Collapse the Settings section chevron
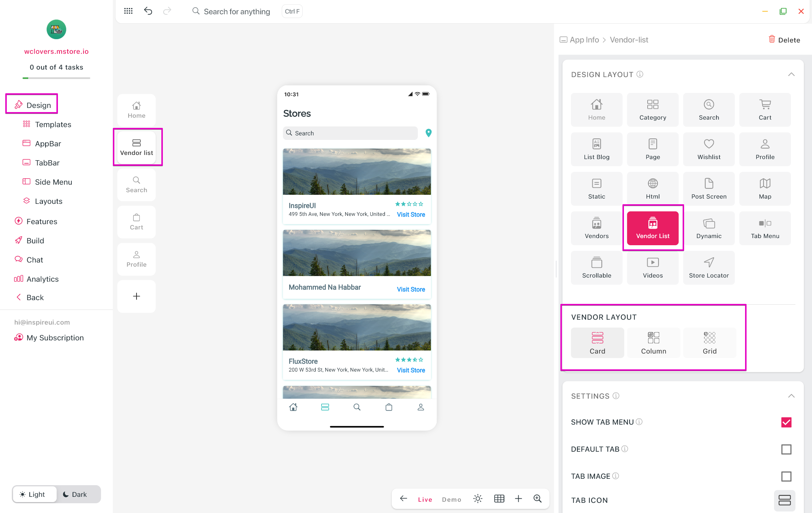Screen dimensions: 812x513 point(791,396)
